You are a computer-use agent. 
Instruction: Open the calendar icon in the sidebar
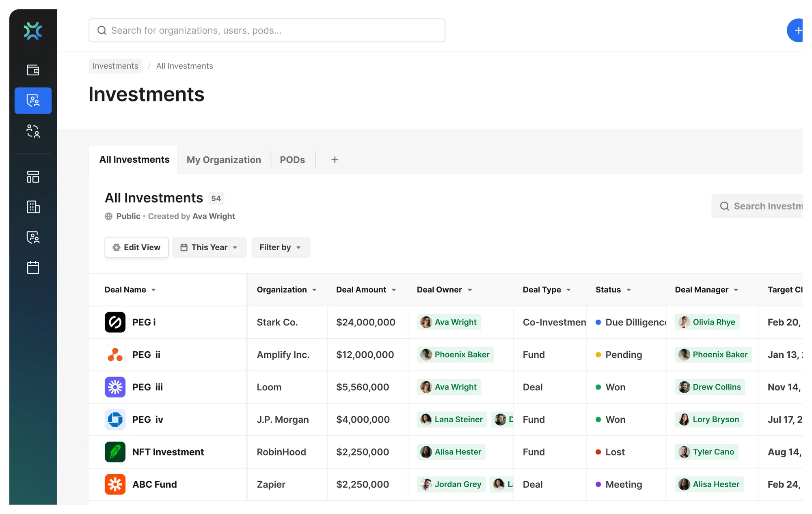coord(33,267)
